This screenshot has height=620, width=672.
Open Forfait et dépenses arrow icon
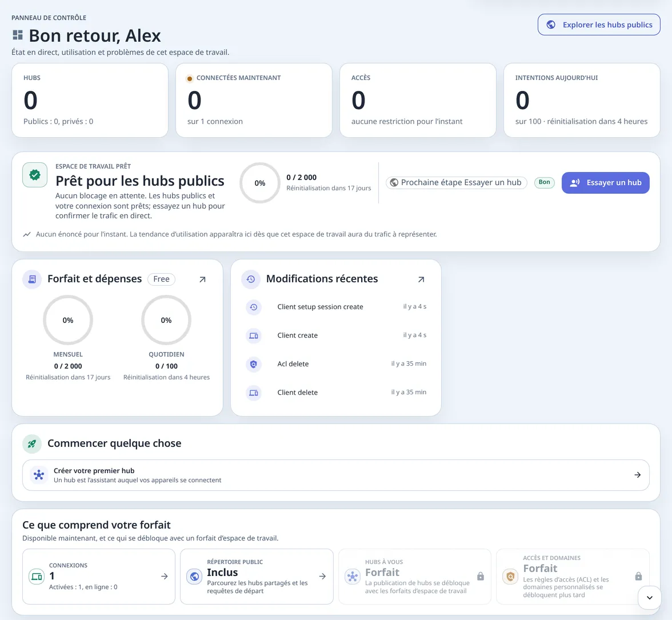pos(203,279)
